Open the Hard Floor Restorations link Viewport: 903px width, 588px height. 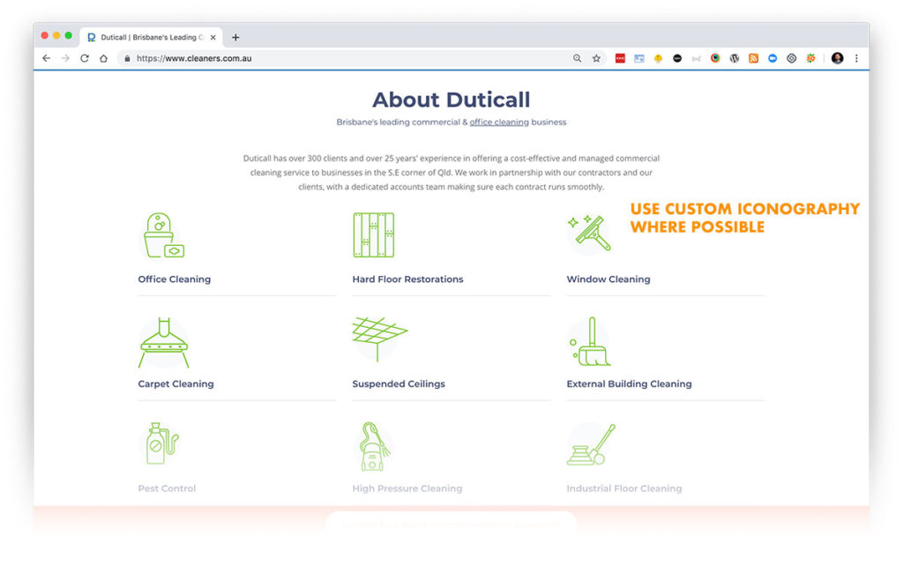point(407,279)
